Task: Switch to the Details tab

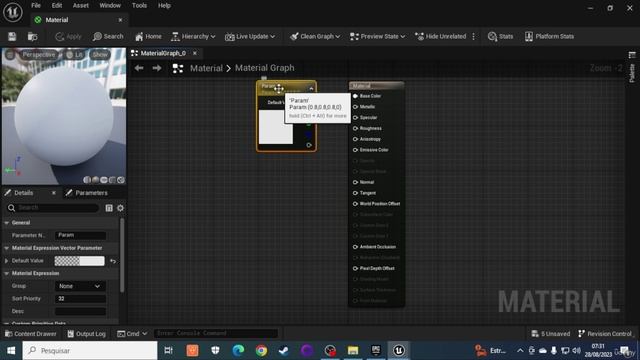Action: [x=24, y=193]
